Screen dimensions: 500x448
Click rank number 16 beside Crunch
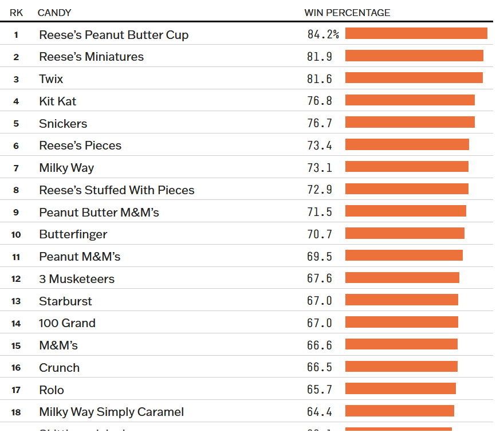coord(16,368)
